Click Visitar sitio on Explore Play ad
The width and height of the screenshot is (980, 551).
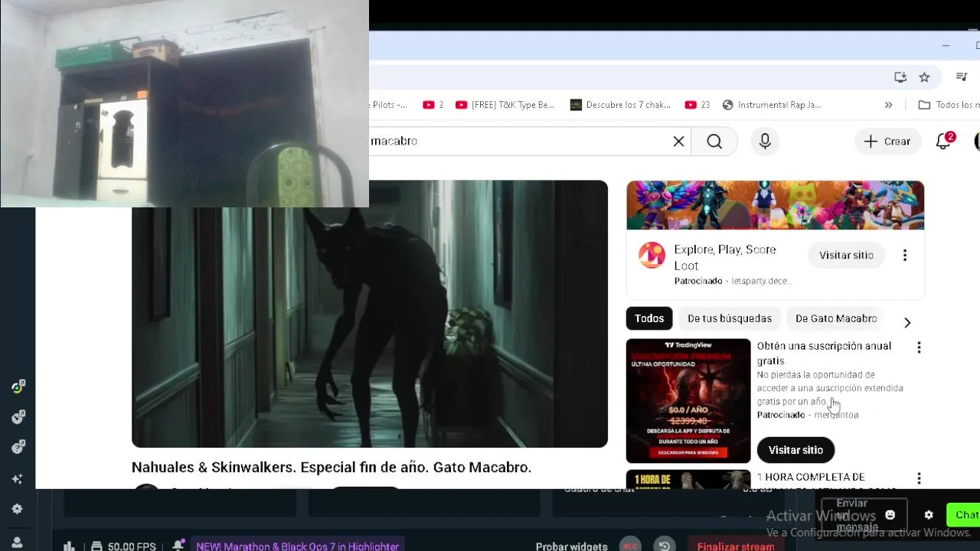846,256
